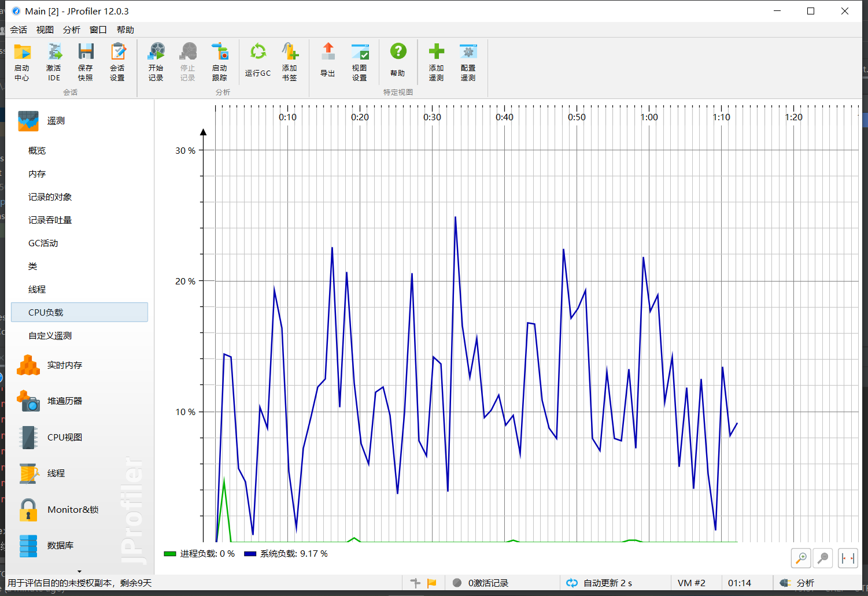868x596 pixels.
Task: Click the 进程负载: 0 % legend text
Action: (208, 554)
